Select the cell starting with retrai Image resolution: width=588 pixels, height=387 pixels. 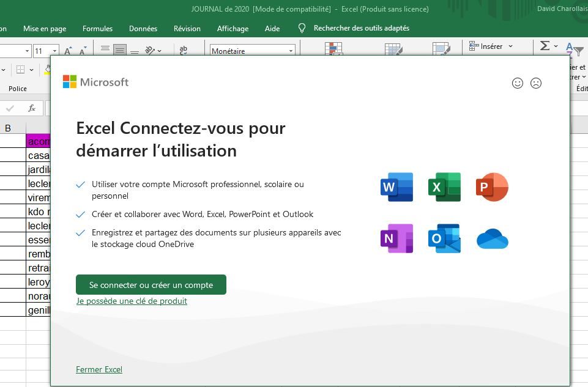point(39,268)
